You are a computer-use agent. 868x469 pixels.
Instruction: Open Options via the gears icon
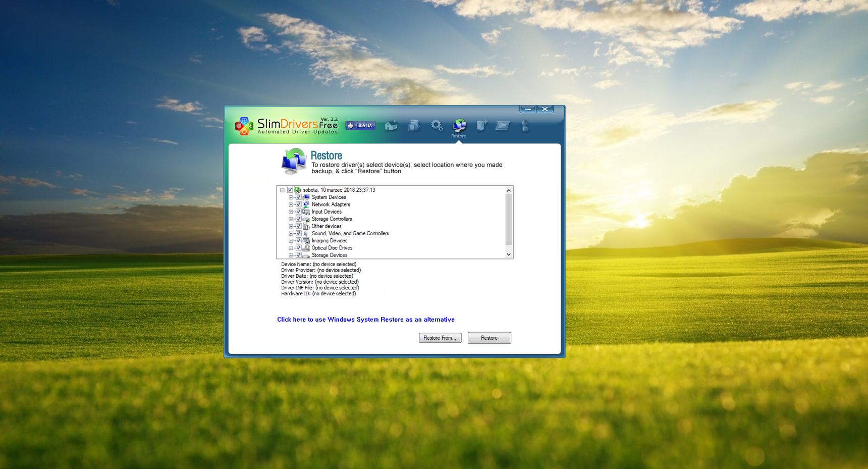(x=437, y=125)
